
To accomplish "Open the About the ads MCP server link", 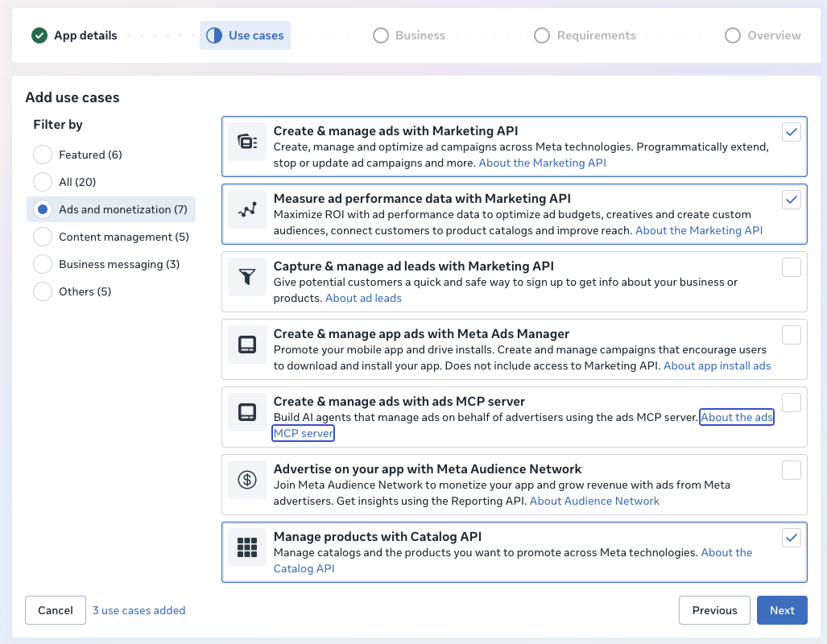I will click(736, 417).
